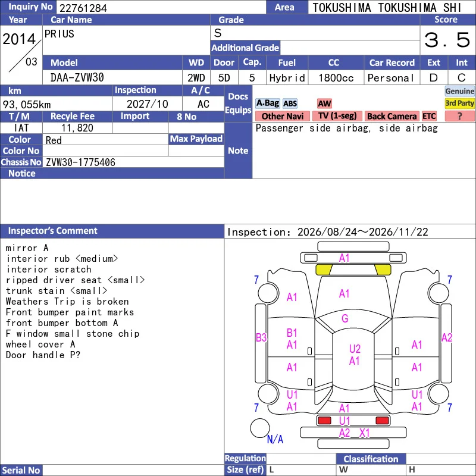The width and height of the screenshot is (476, 476).
Task: Click the G mark on the windshield
Action: pos(345,318)
